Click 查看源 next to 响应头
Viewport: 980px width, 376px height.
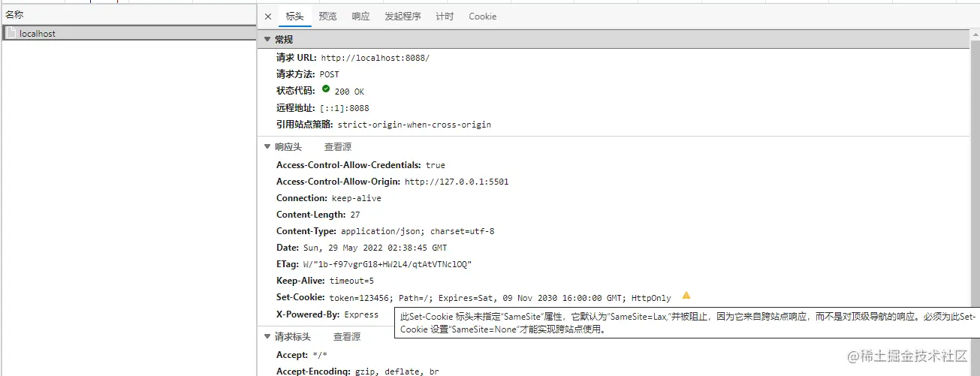click(x=338, y=147)
